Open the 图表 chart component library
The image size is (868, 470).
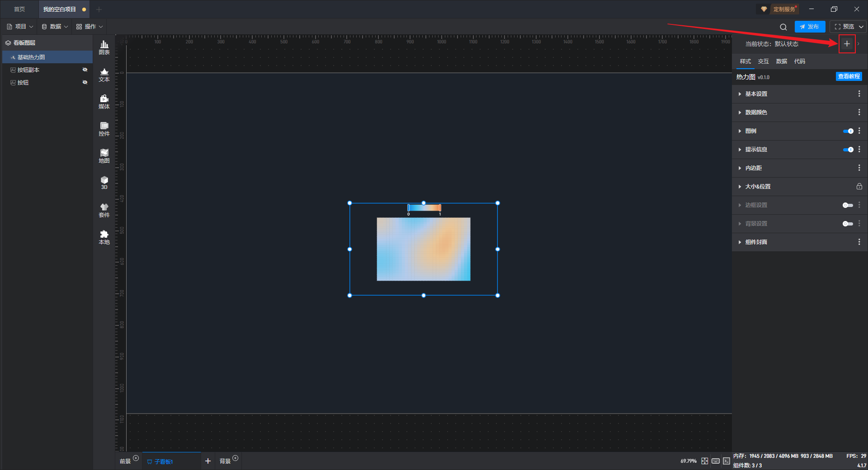coord(104,47)
